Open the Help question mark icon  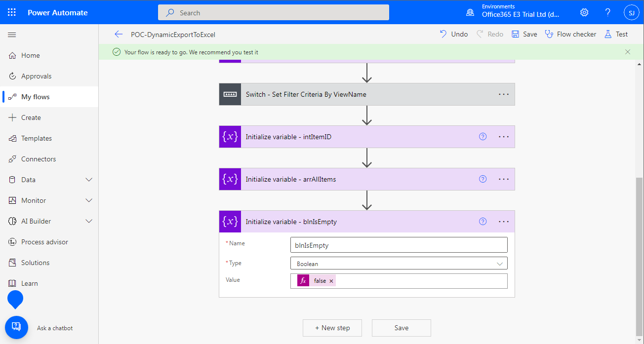coord(608,12)
